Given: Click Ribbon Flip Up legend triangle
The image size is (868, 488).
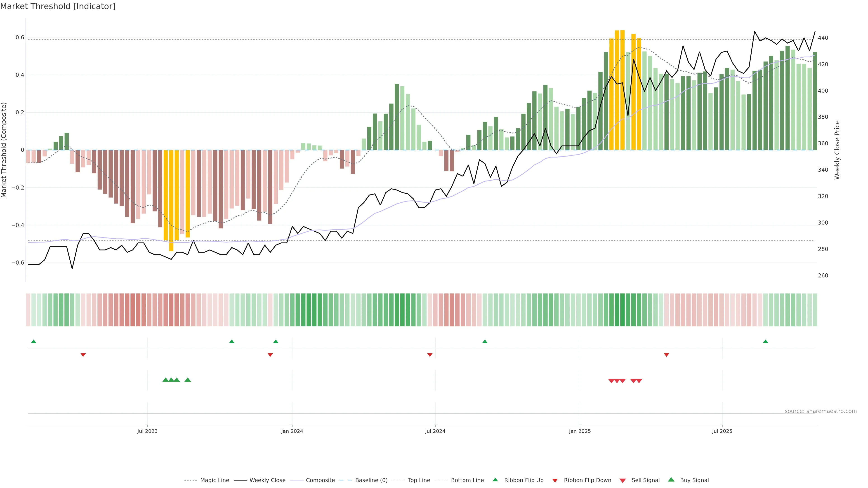Looking at the screenshot, I should (x=495, y=480).
